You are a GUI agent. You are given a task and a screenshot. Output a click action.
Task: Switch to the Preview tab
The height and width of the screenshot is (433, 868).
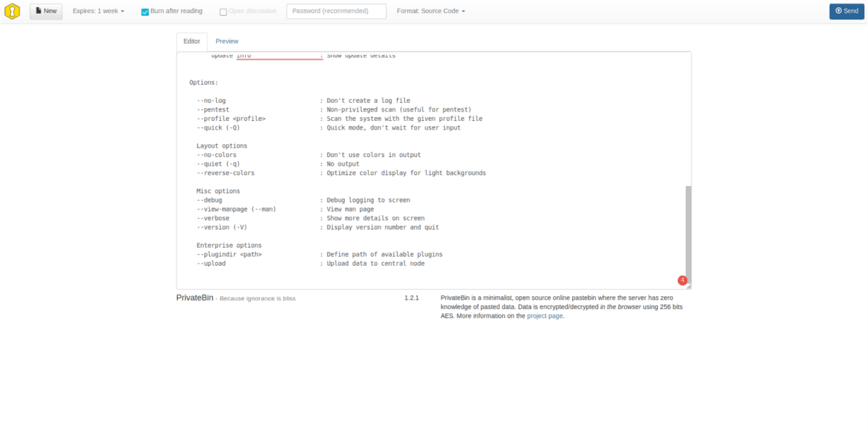pyautogui.click(x=226, y=41)
